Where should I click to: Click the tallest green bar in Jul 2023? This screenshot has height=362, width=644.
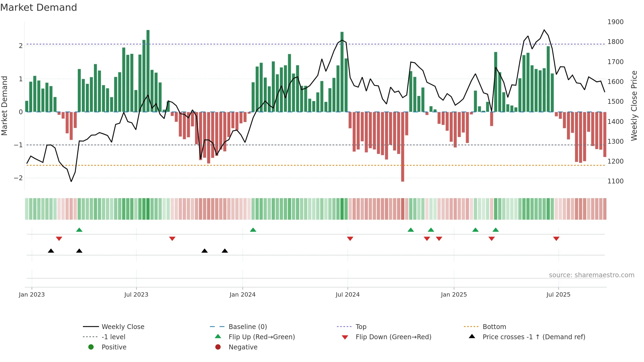click(x=148, y=71)
